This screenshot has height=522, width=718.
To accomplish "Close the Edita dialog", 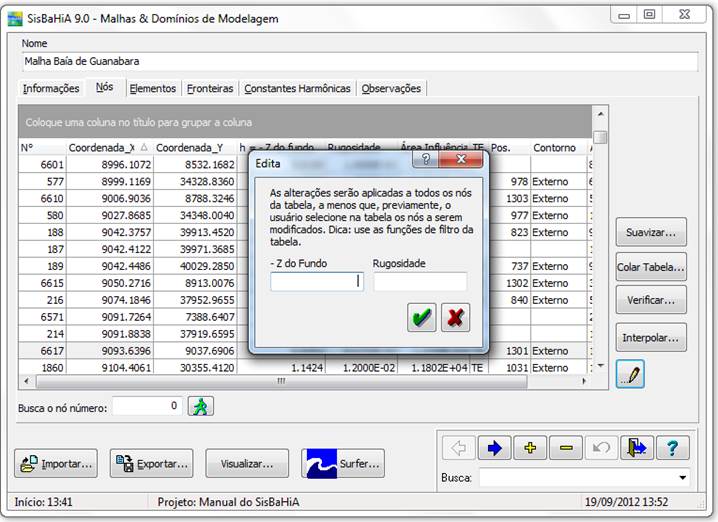I will (x=461, y=159).
